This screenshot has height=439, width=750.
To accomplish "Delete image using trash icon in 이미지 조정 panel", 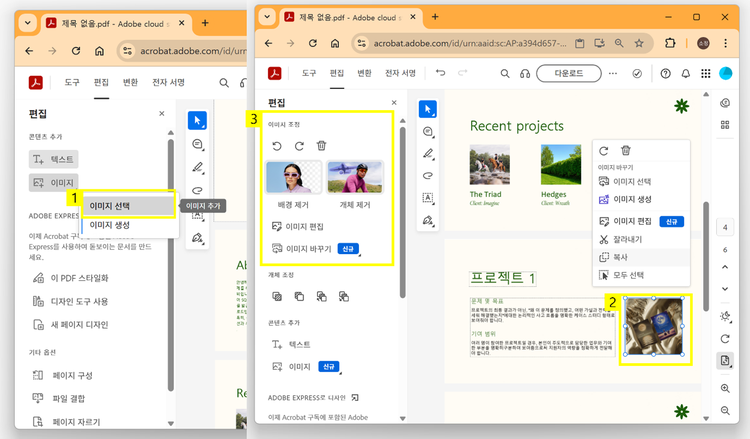I will pos(321,145).
